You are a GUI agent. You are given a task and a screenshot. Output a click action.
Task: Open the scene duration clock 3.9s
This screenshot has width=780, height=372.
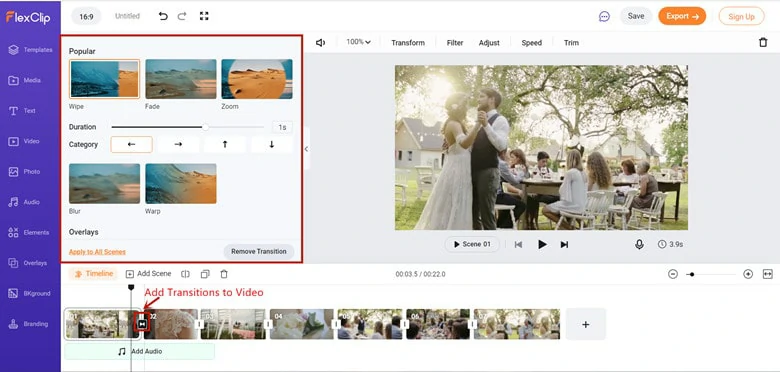click(670, 244)
